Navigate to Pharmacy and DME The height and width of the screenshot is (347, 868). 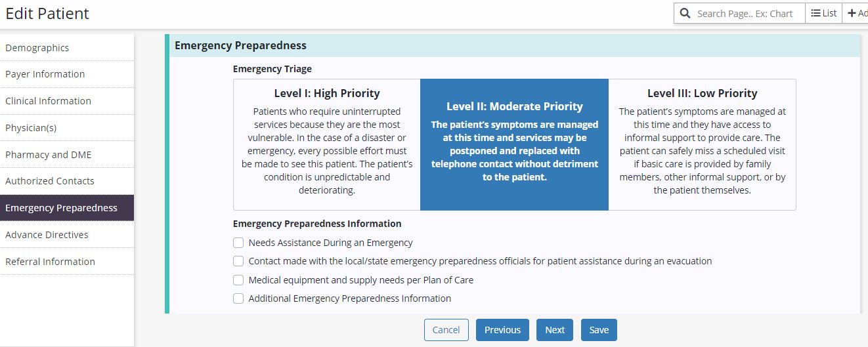49,155
